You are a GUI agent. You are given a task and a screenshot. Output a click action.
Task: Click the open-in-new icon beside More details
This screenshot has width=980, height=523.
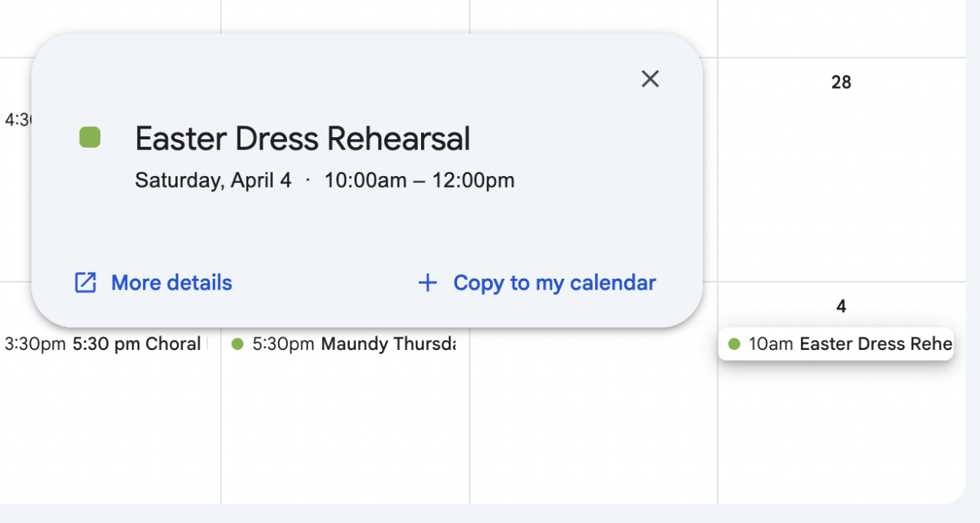85,283
